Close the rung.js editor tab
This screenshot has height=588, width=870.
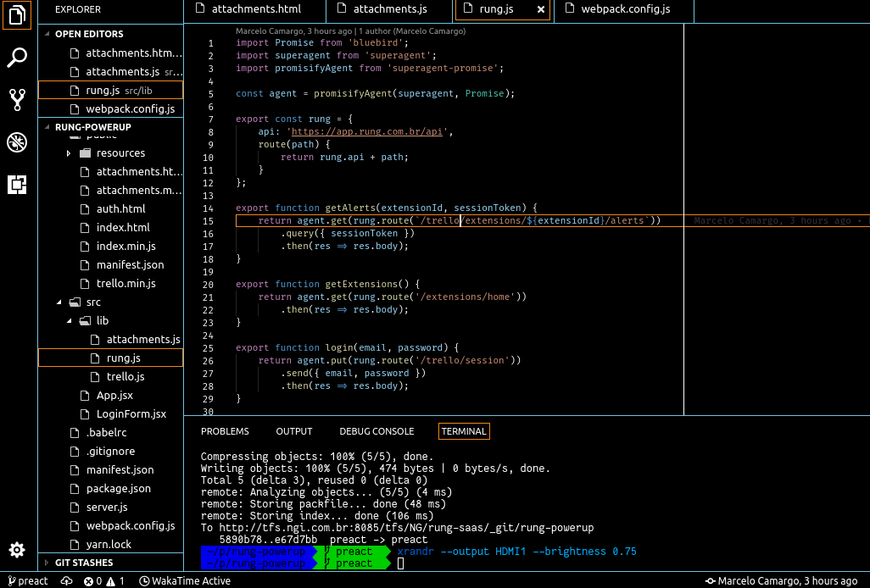[540, 9]
